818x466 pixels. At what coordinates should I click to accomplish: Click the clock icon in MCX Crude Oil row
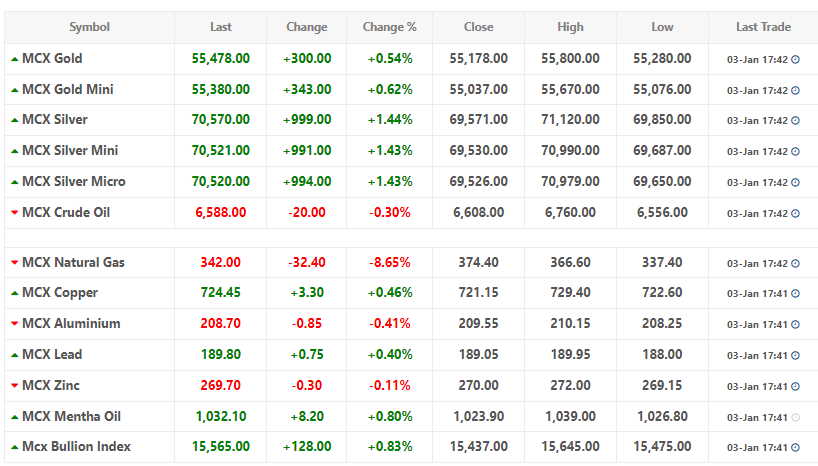[x=795, y=213]
